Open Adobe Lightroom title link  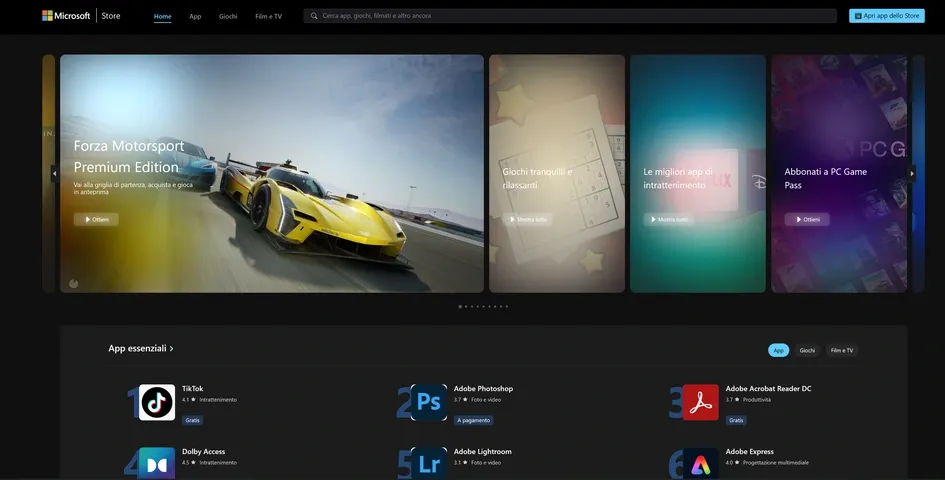pyautogui.click(x=483, y=452)
